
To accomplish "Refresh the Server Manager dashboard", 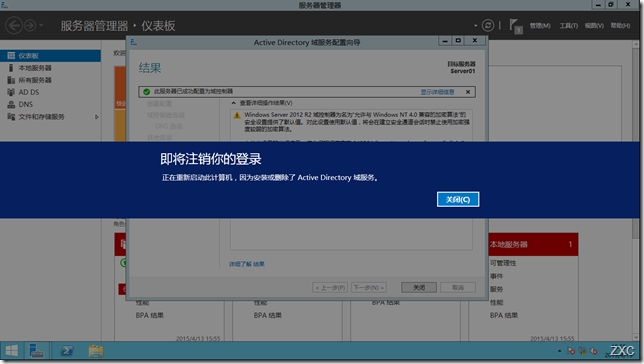I will [488, 25].
